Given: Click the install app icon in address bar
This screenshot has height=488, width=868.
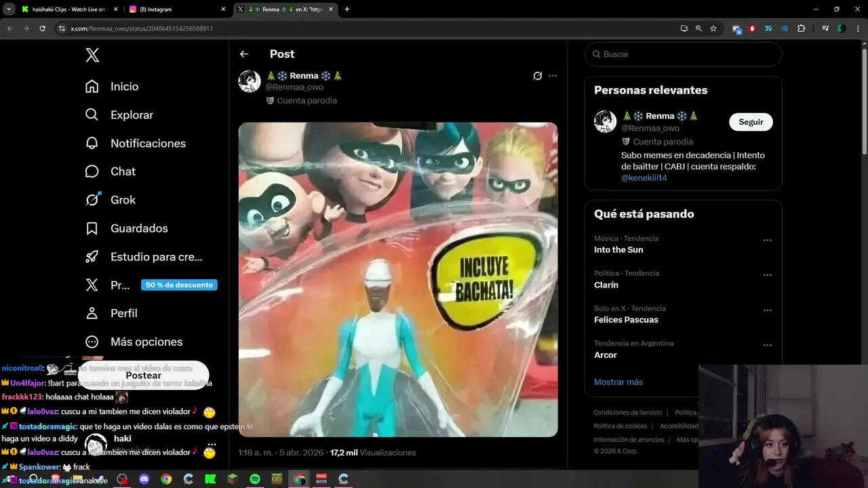Looking at the screenshot, I should point(684,28).
